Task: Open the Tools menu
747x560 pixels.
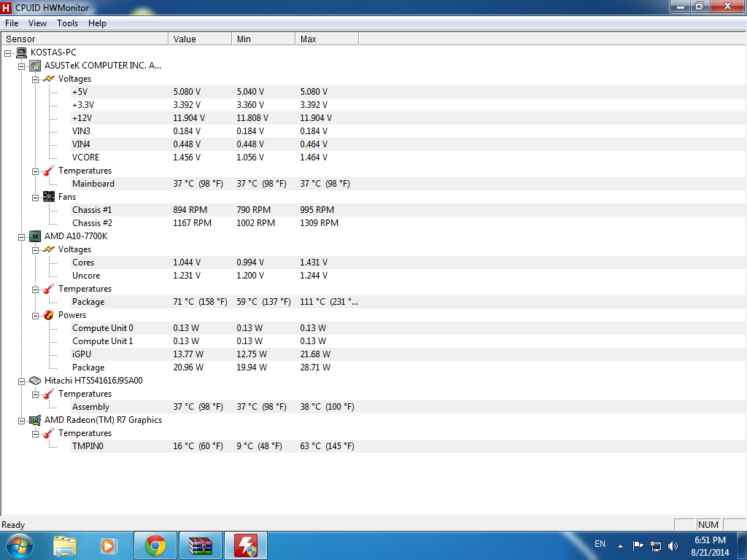Action: click(67, 23)
